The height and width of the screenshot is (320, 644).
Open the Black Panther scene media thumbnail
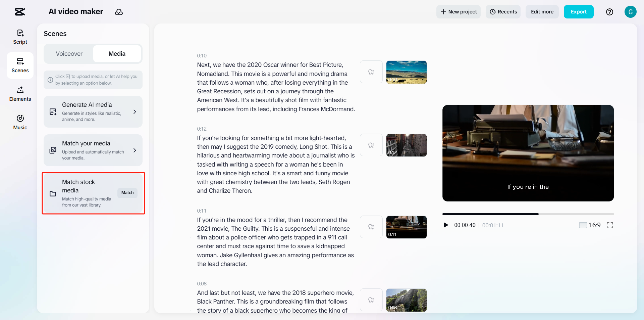(x=407, y=300)
